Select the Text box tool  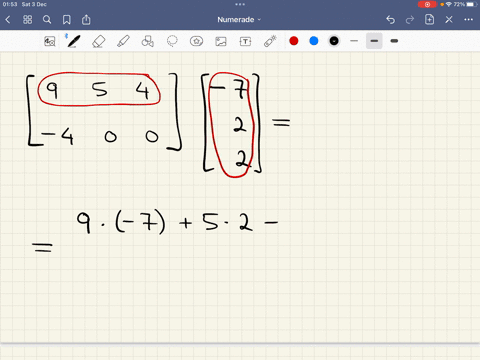coord(245,41)
